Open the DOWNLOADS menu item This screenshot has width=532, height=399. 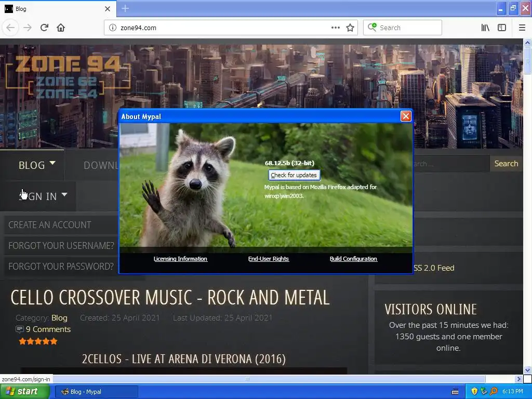[100, 165]
